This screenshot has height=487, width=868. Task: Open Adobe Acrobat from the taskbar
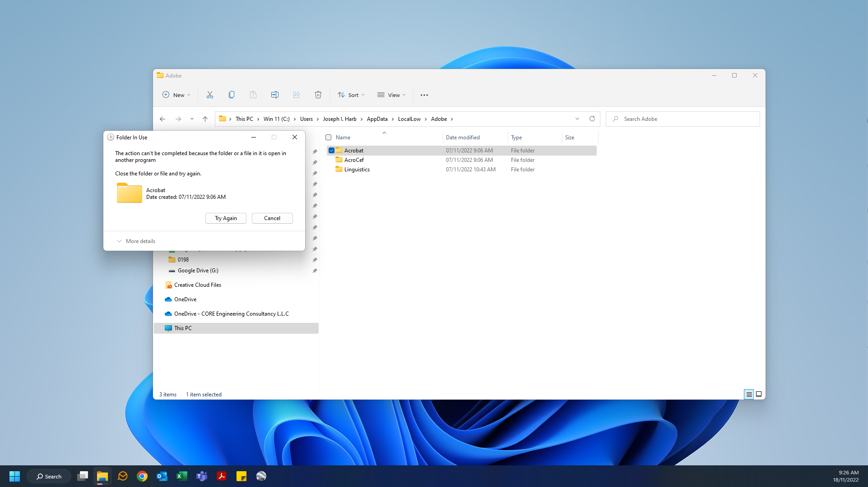[x=222, y=476]
